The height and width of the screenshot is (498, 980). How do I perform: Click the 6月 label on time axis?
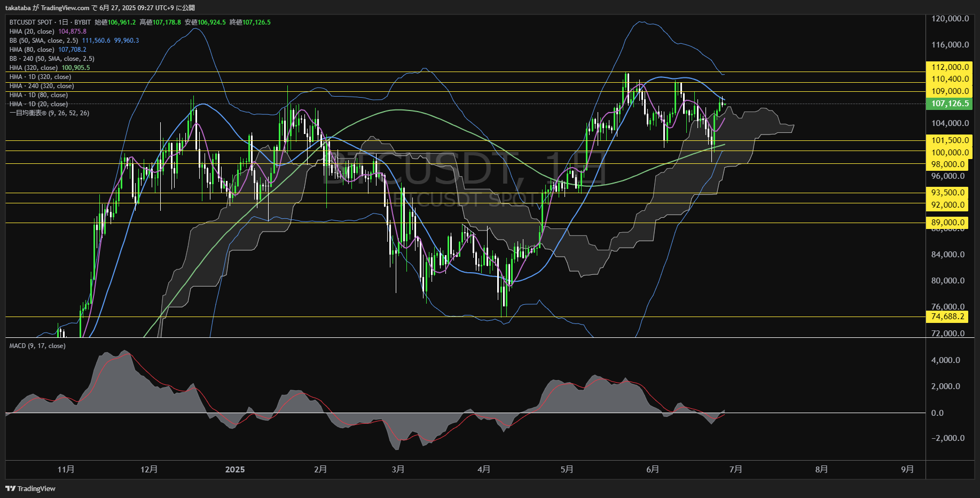coord(653,469)
